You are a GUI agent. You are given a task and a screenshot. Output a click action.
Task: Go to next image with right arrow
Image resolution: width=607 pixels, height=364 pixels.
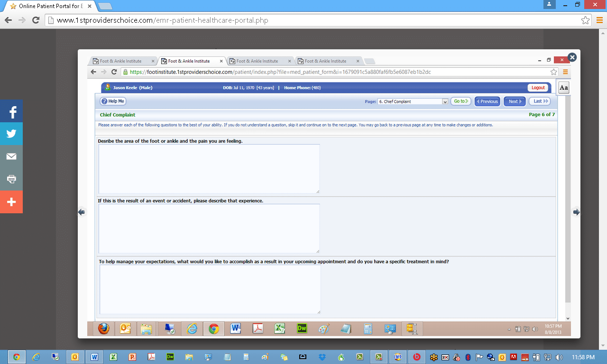(x=576, y=212)
